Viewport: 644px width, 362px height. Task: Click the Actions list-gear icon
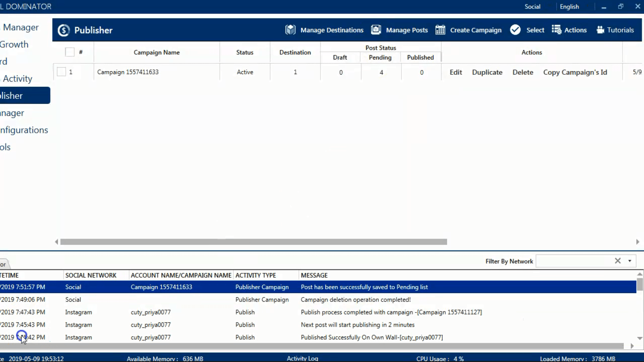coord(556,30)
